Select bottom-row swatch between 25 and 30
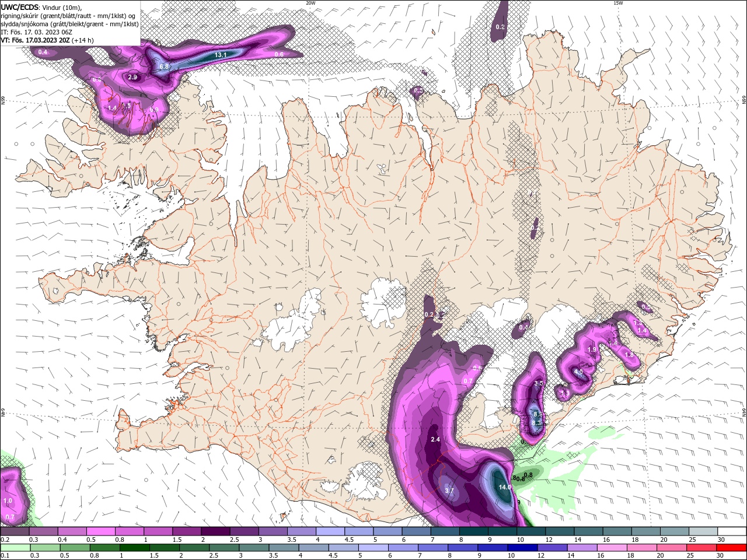This screenshot has width=747, height=560. tap(701, 548)
